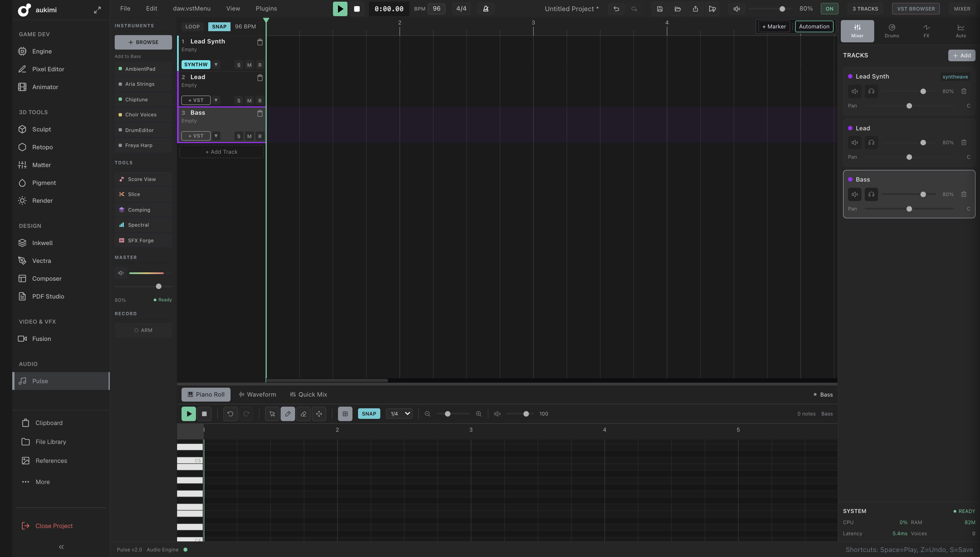This screenshot has width=980, height=557.
Task: Toggle the piano roll SNAP button
Action: 369,414
